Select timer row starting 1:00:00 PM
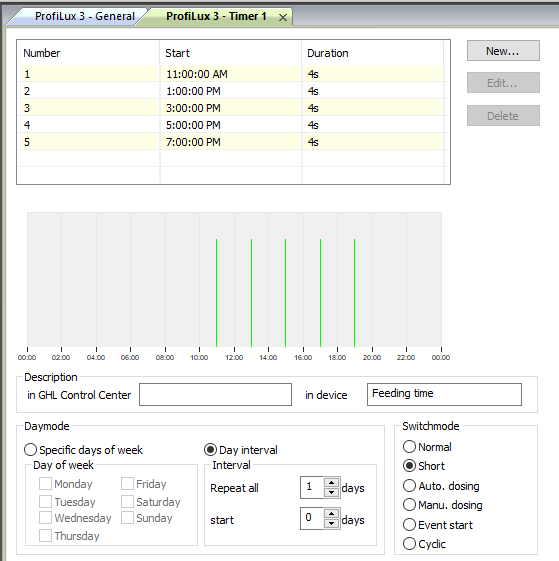The width and height of the screenshot is (559, 561). [232, 91]
